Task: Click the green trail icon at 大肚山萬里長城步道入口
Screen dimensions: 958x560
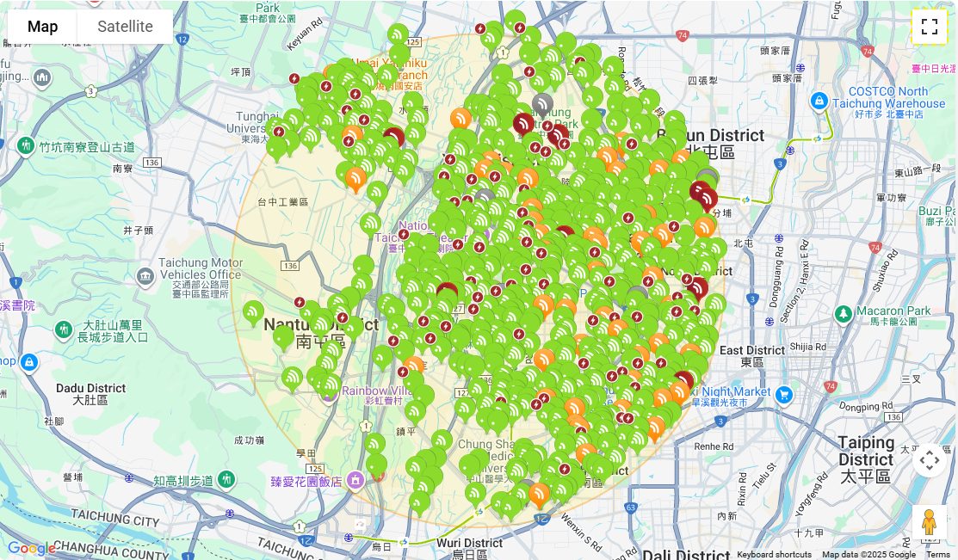Action: tap(64, 329)
